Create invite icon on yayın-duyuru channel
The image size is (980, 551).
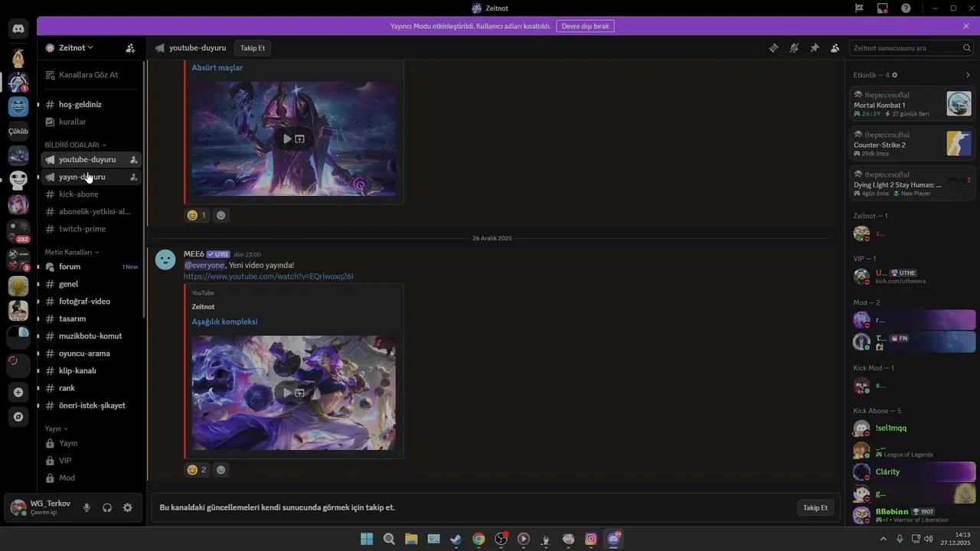coord(133,177)
